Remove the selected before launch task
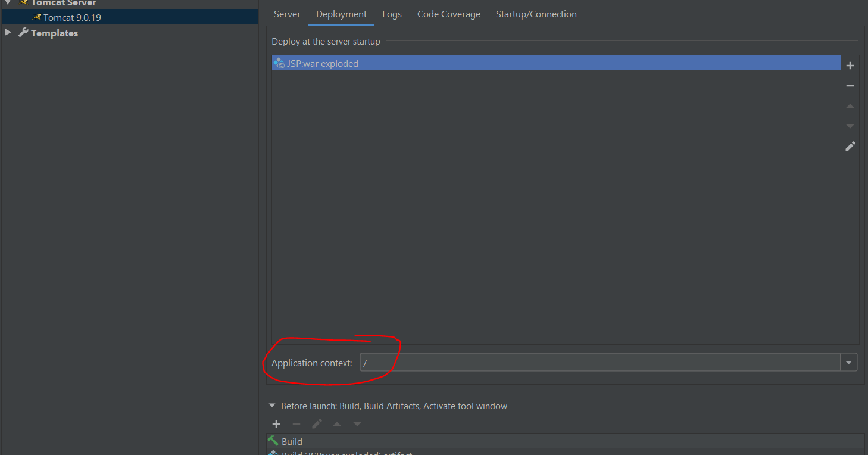Image resolution: width=868 pixels, height=455 pixels. (296, 424)
